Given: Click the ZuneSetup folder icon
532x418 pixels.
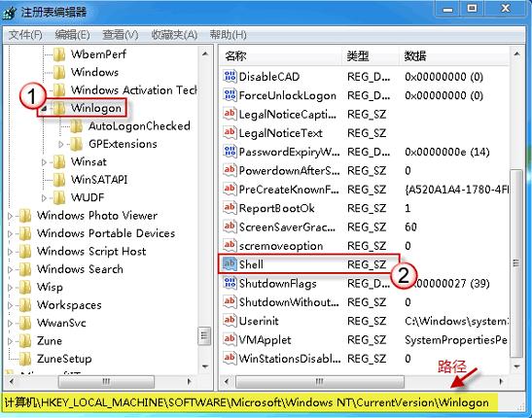Looking at the screenshot, I should 25,359.
